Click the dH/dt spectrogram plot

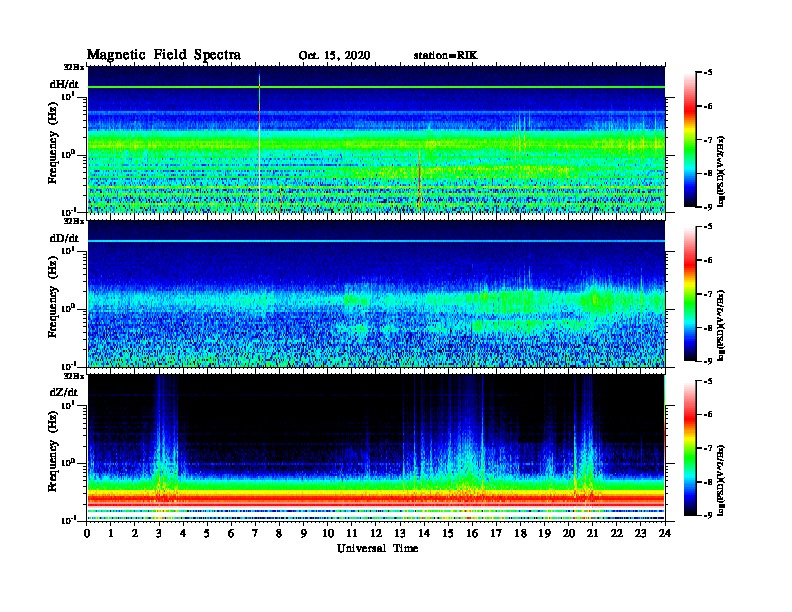(x=376, y=140)
